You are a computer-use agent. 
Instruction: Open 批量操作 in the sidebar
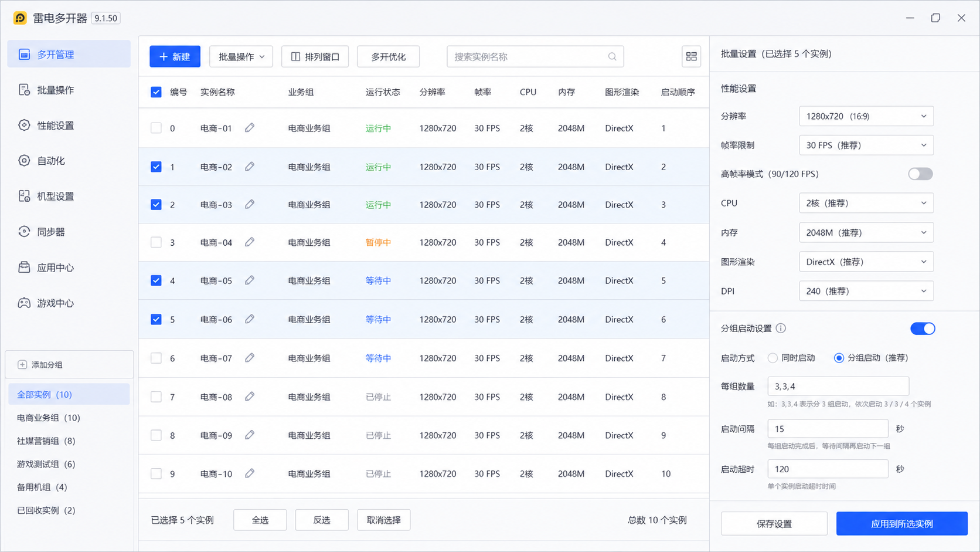tap(69, 90)
